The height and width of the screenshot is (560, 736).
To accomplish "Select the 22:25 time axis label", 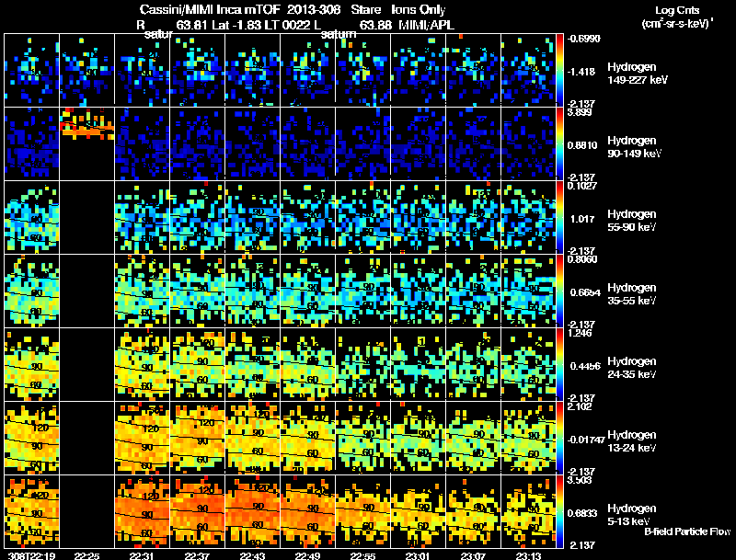I will click(86, 556).
